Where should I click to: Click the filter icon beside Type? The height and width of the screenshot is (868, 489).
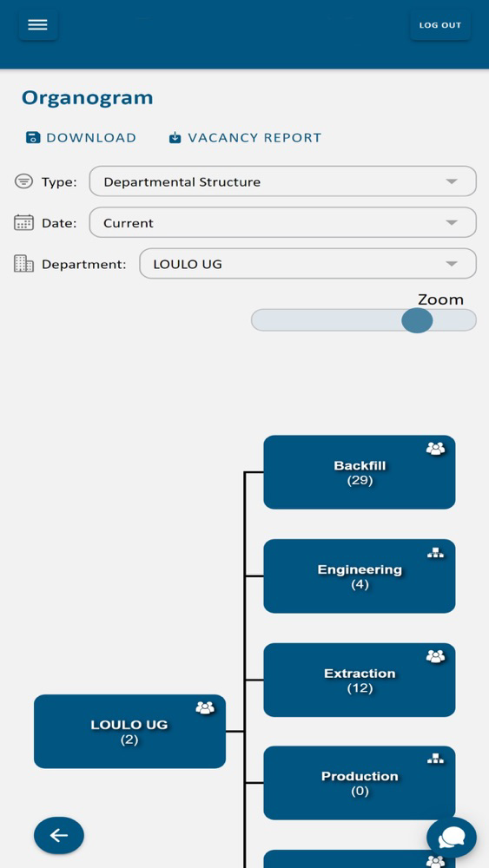(23, 181)
